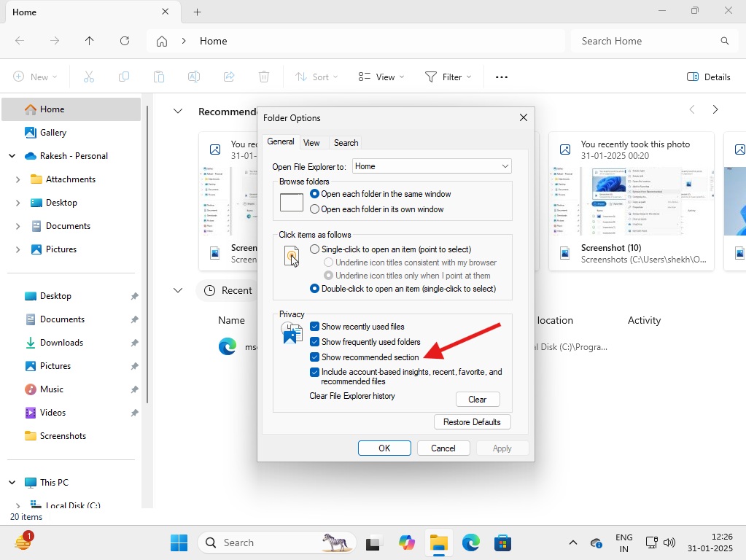Select the Cut icon on the toolbar
Viewport: 746px width, 560px height.
[88, 76]
